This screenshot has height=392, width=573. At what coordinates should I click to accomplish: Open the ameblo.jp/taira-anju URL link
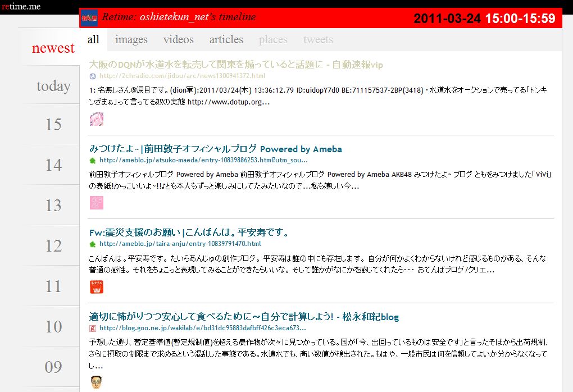pyautogui.click(x=180, y=244)
